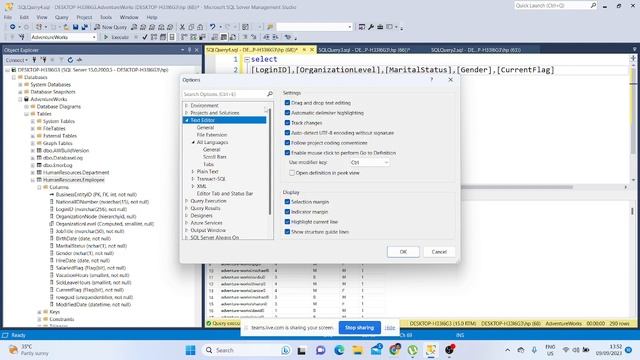This screenshot has width=640, height=360.
Task: Switch to the SQLQuery3.sql tab
Action: point(364,50)
